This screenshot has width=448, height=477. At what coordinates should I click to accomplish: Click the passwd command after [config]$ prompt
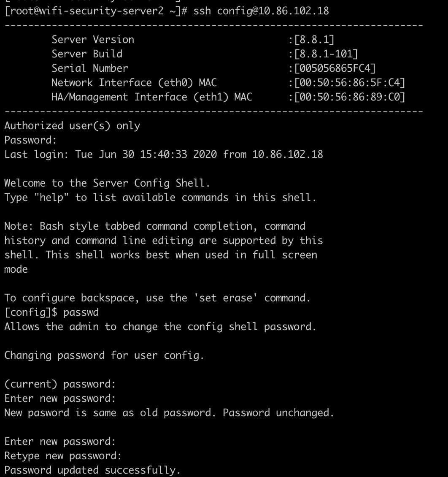pos(81,312)
